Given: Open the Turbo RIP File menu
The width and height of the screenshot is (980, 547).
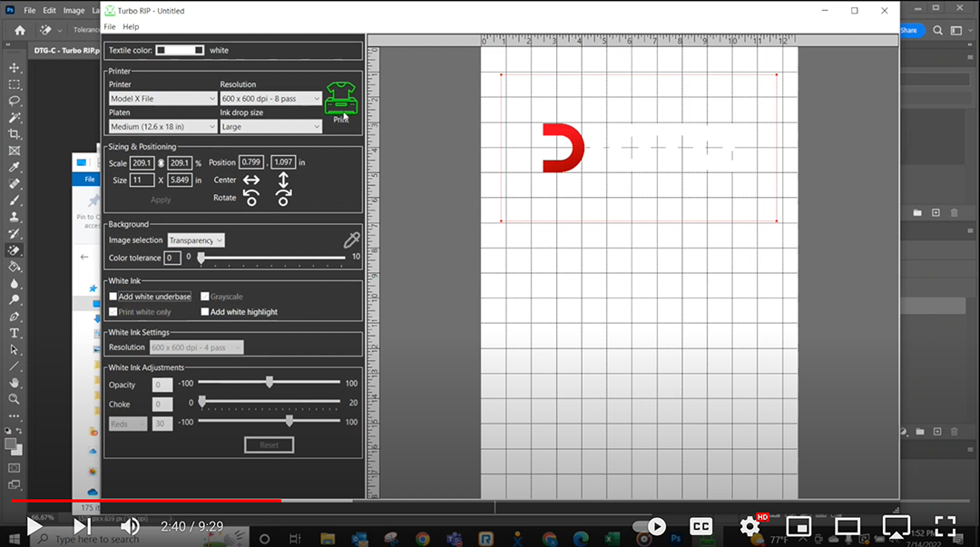Looking at the screenshot, I should click(x=110, y=27).
